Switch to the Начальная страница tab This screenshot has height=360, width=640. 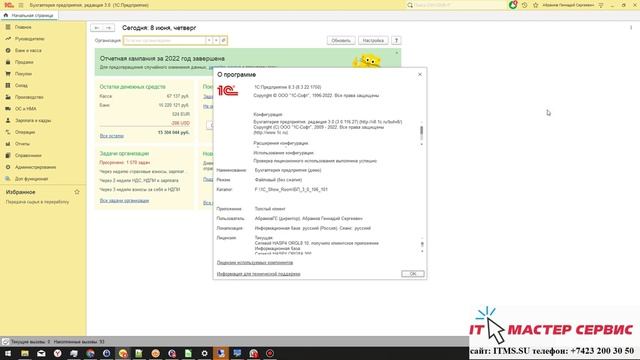29,15
